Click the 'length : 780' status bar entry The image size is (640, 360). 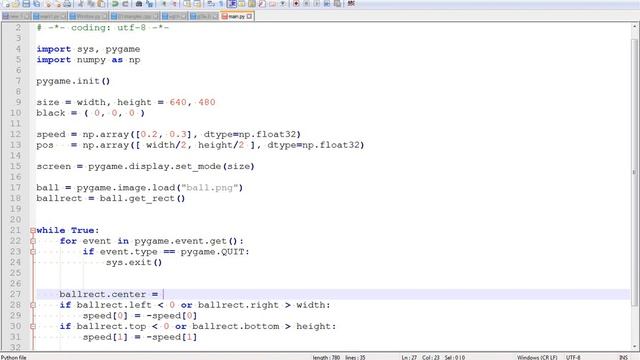[x=327, y=358]
